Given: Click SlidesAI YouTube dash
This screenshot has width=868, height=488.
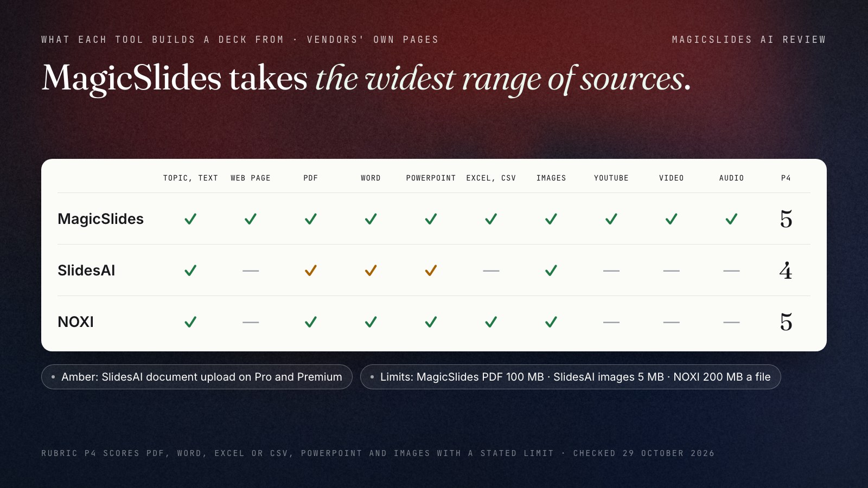Looking at the screenshot, I should (611, 271).
